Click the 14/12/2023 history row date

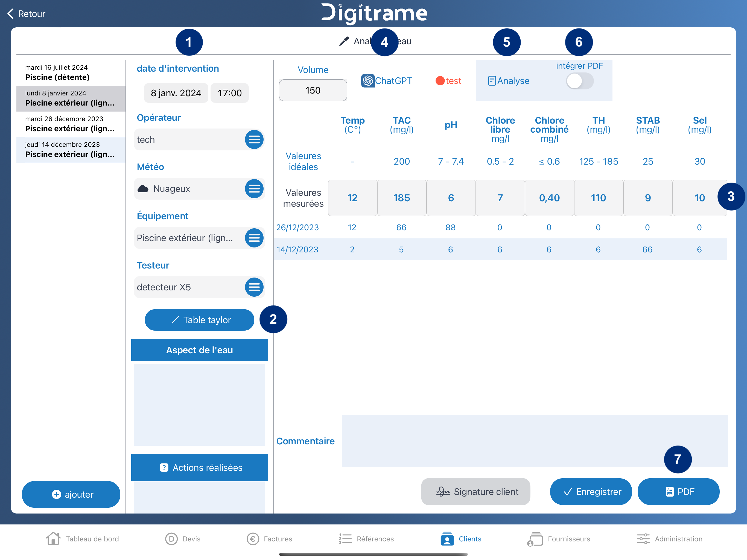(x=297, y=250)
